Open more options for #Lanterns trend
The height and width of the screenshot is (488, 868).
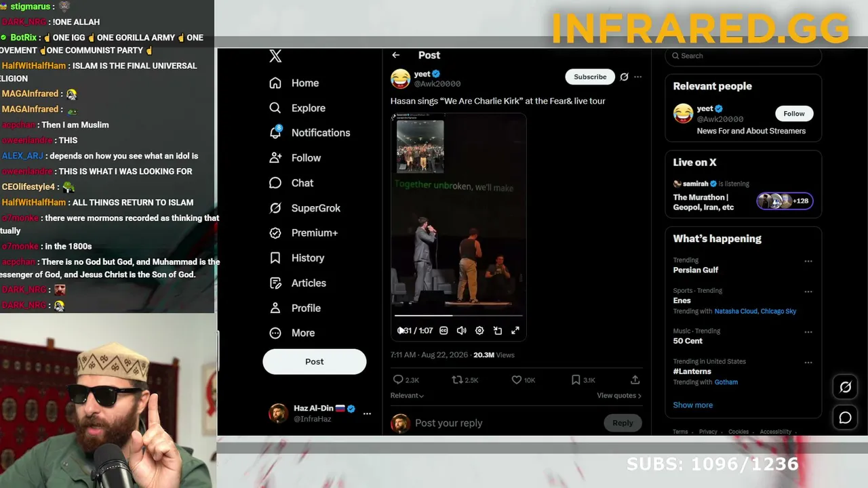click(808, 363)
